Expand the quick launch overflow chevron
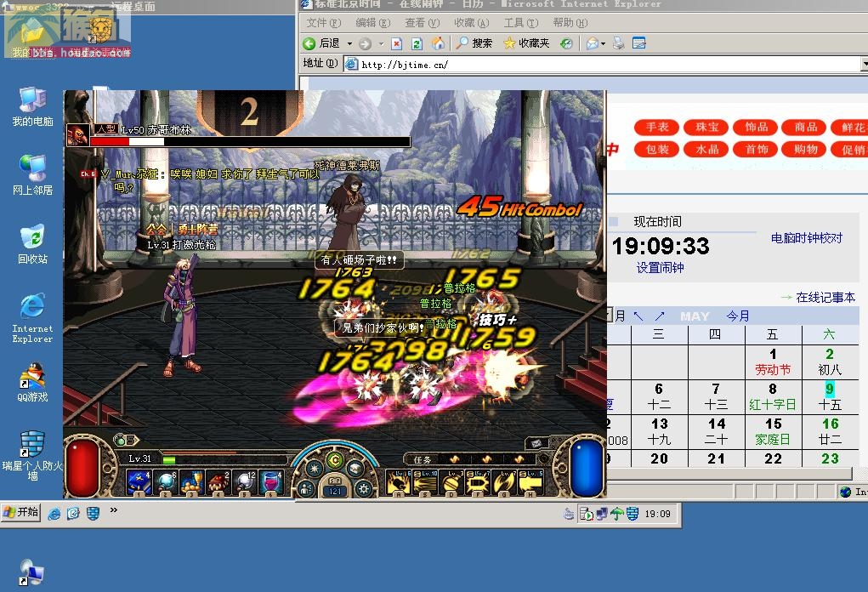Image resolution: width=868 pixels, height=592 pixels. tap(113, 510)
